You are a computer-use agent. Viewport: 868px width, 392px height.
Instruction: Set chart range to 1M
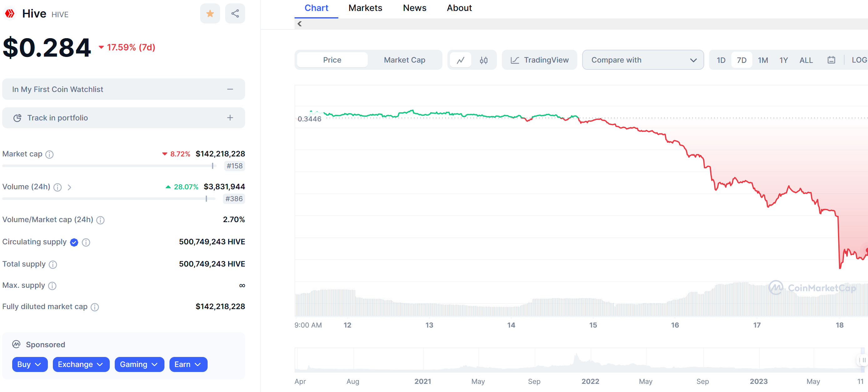763,60
